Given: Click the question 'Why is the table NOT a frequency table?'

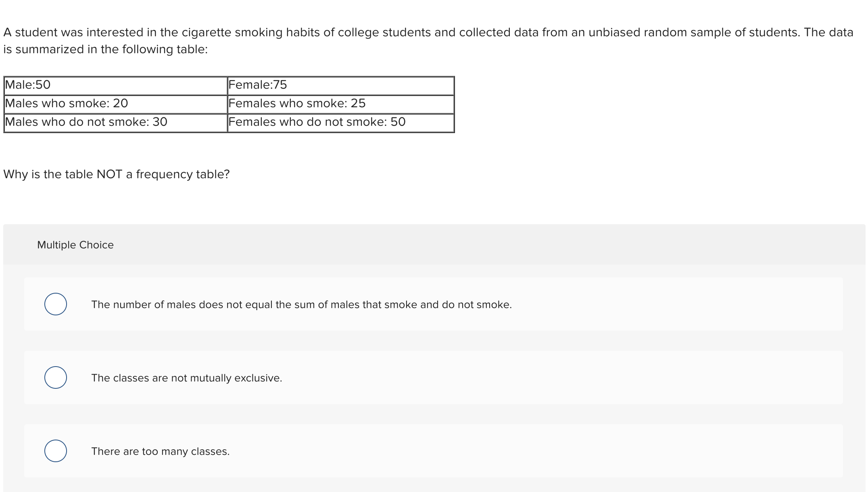Looking at the screenshot, I should coord(116,174).
